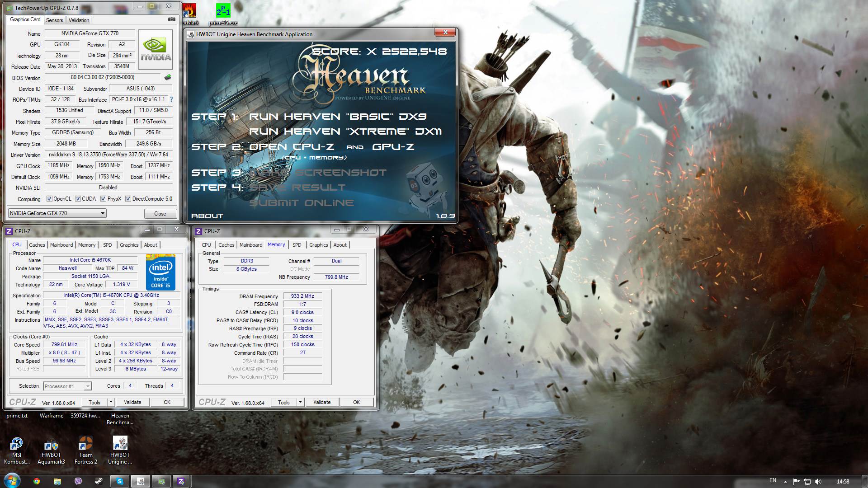Click About in Heaven Benchmark window

207,216
